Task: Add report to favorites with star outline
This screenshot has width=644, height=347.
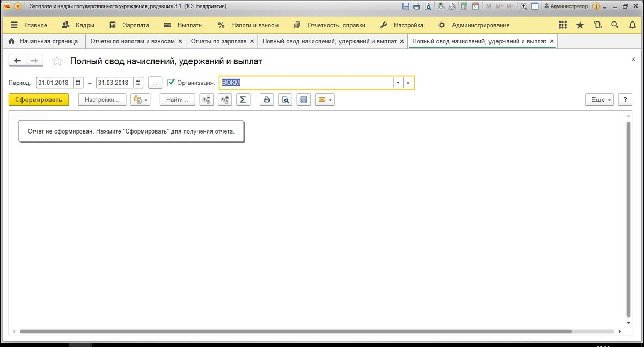Action: (x=57, y=61)
